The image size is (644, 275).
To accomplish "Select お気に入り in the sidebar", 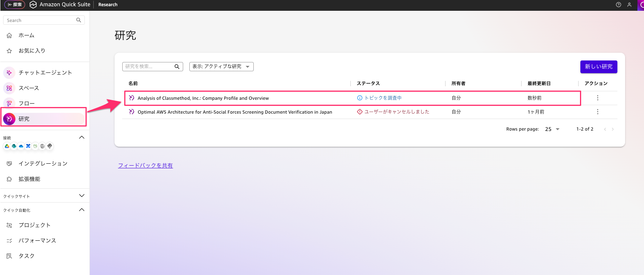I will 32,51.
